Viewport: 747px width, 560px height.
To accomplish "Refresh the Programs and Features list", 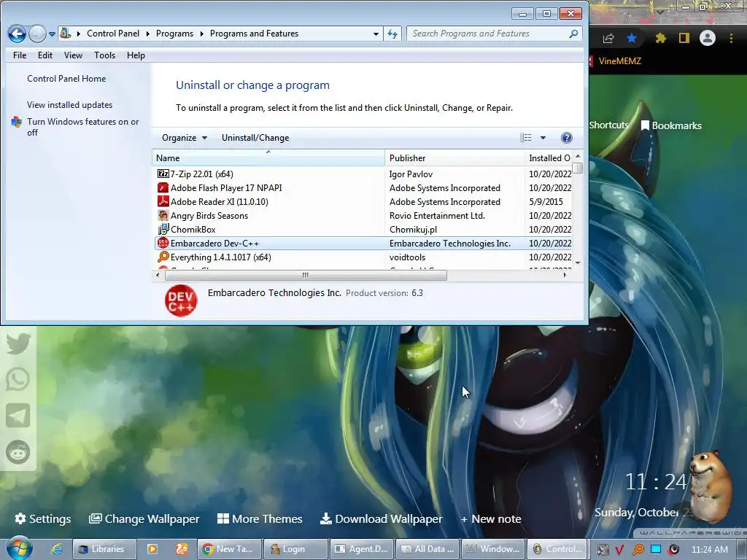I will coord(392,34).
